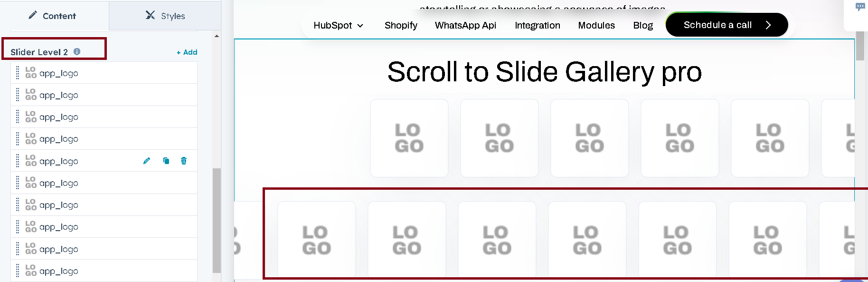Duplicate the highlighted app_logo item using the clone icon
Viewport: 868px width, 282px height.
click(x=166, y=161)
